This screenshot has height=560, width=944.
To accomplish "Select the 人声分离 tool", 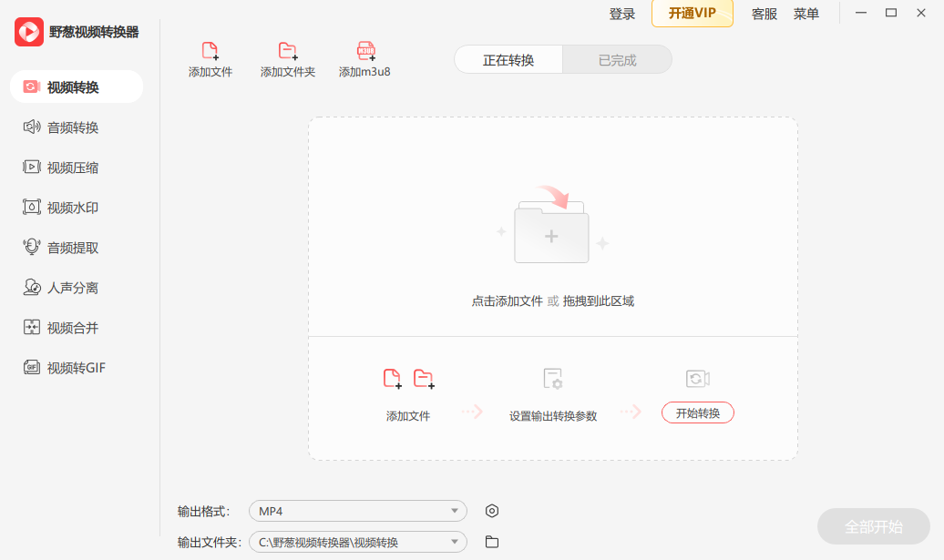I will click(x=64, y=287).
